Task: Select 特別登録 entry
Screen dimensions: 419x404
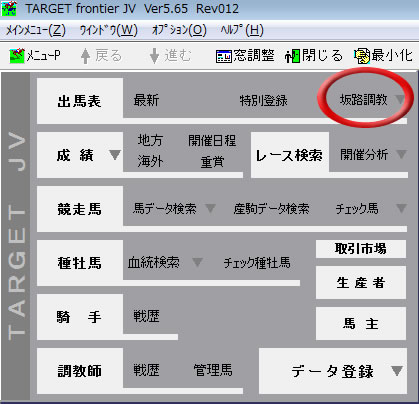Action: coord(264,100)
